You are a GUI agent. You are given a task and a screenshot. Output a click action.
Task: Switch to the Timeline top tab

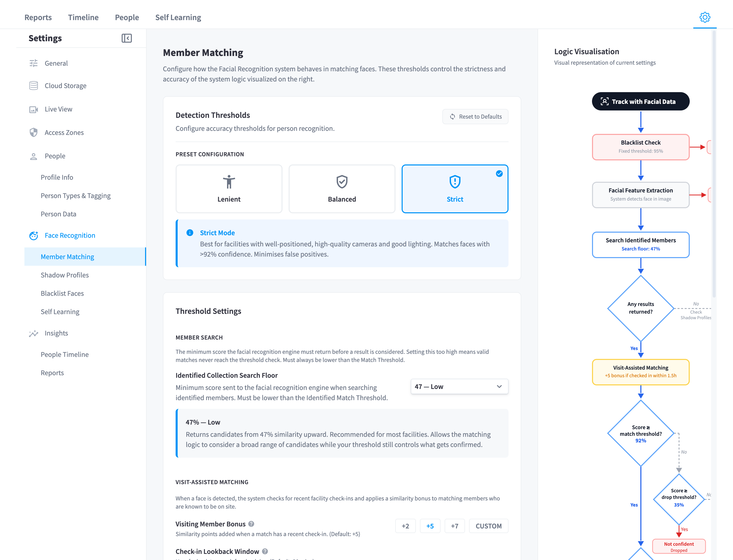[83, 17]
